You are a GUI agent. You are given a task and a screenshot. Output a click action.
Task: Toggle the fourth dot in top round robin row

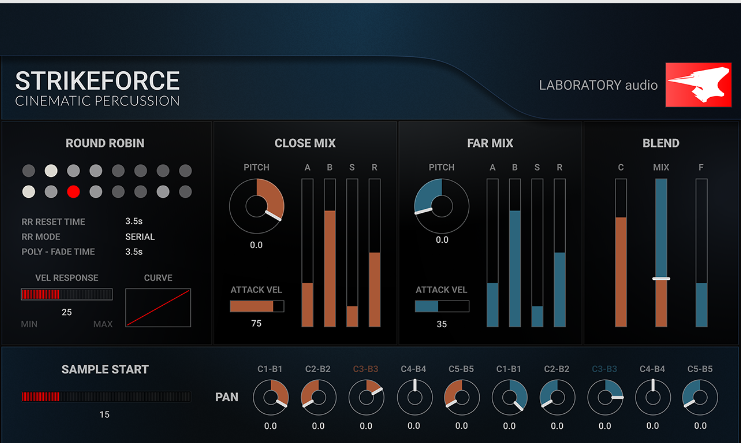96,170
